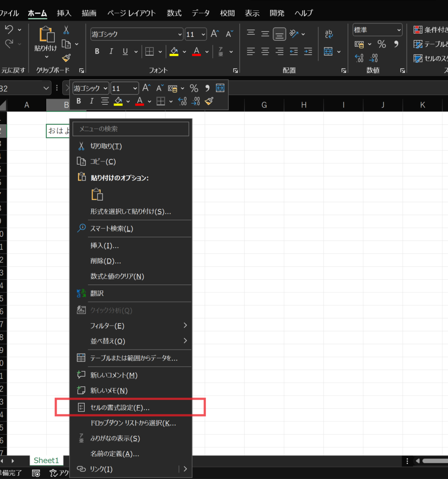Viewport: 448px width, 479px height.
Task: Toggle Bold in the mini toolbar
Action: (x=78, y=101)
